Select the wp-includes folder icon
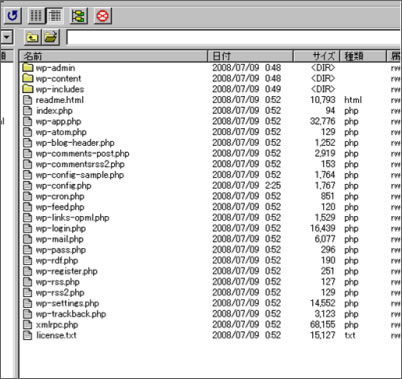 click(28, 89)
